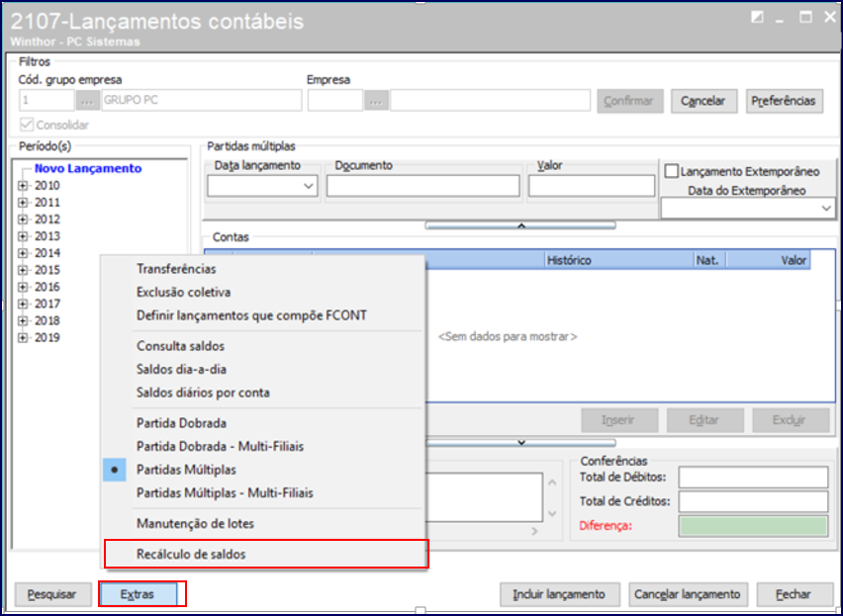Click the Nat. column header
843x616 pixels.
tap(709, 260)
